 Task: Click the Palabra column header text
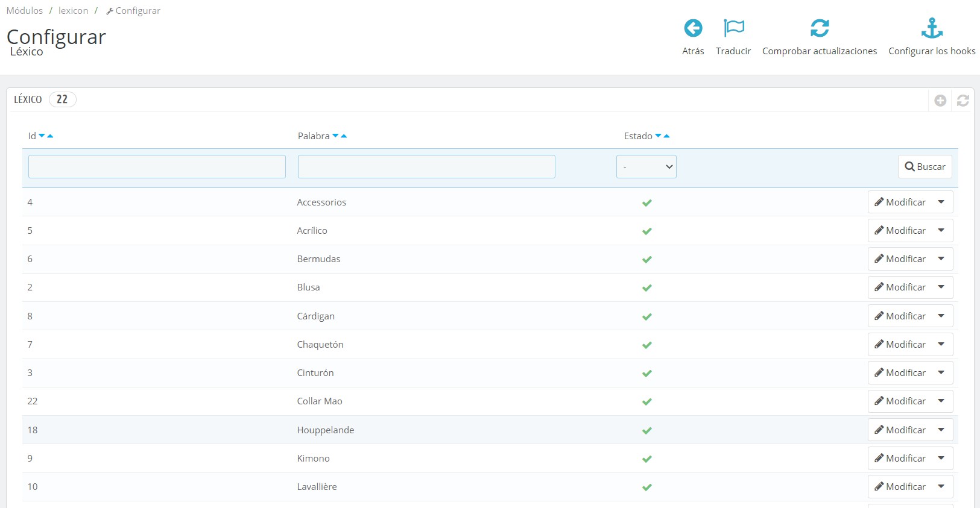point(314,136)
